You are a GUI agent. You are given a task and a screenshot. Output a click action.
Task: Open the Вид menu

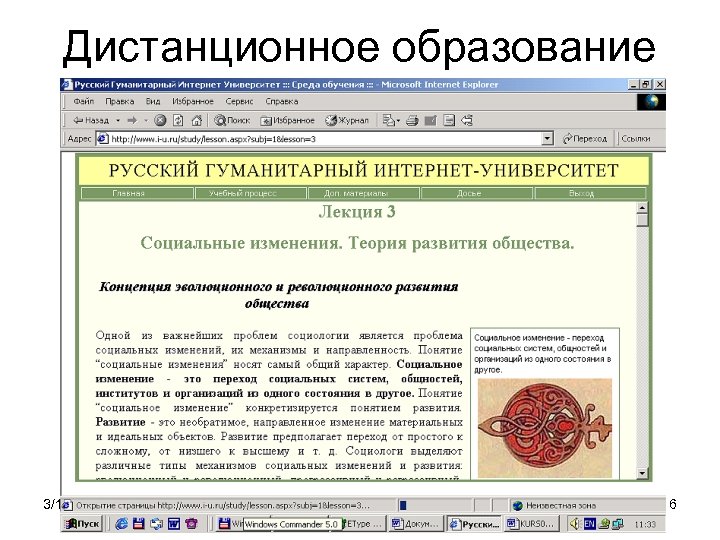[x=153, y=101]
